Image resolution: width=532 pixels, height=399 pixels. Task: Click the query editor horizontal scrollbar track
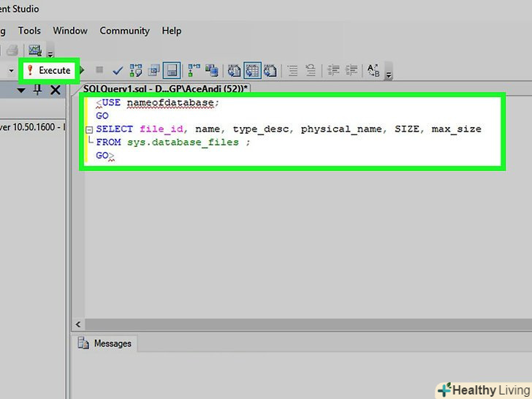click(x=308, y=324)
